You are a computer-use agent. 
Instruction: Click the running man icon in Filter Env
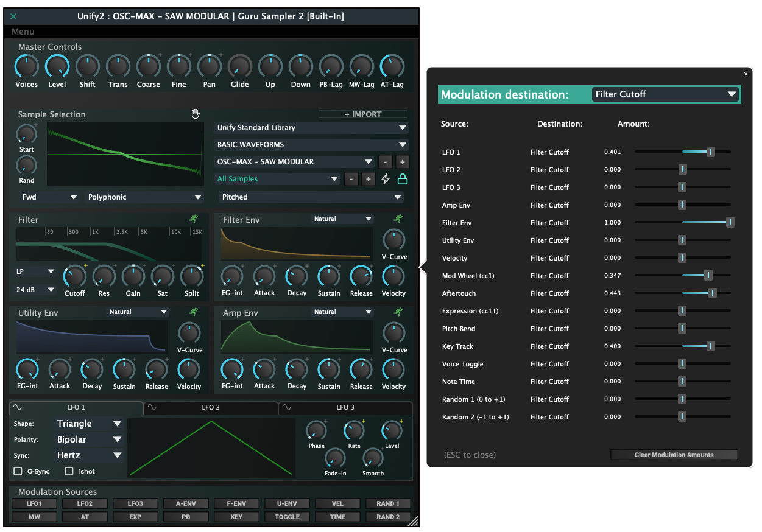point(398,219)
